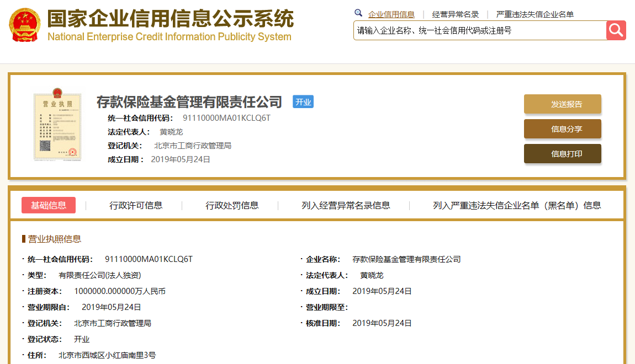Click the credit code in license info section
635x364 pixels.
tap(149, 259)
